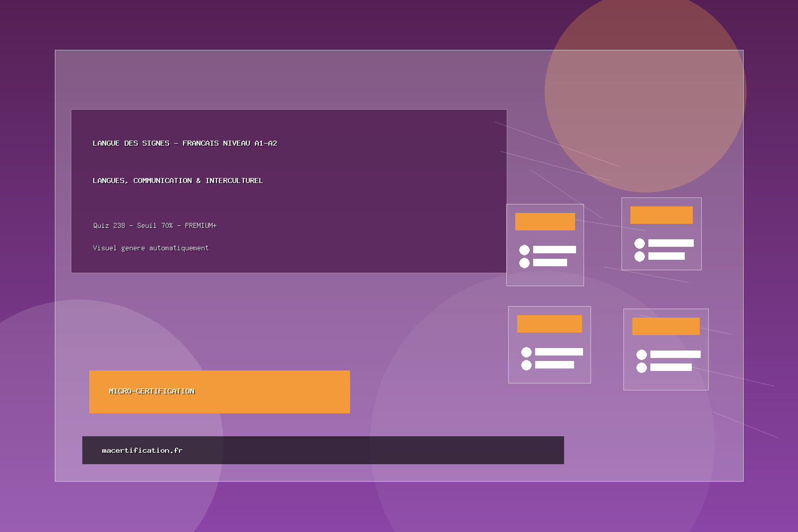Click orange header of lower-right quiz card
The image size is (798, 532).
665,326
